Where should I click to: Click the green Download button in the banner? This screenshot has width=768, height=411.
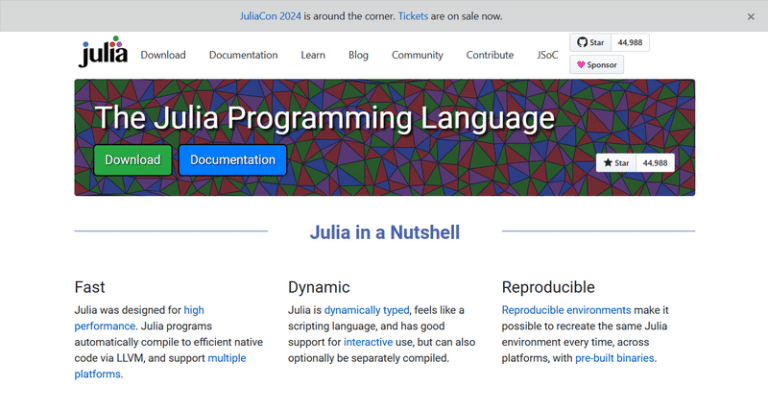(x=133, y=160)
